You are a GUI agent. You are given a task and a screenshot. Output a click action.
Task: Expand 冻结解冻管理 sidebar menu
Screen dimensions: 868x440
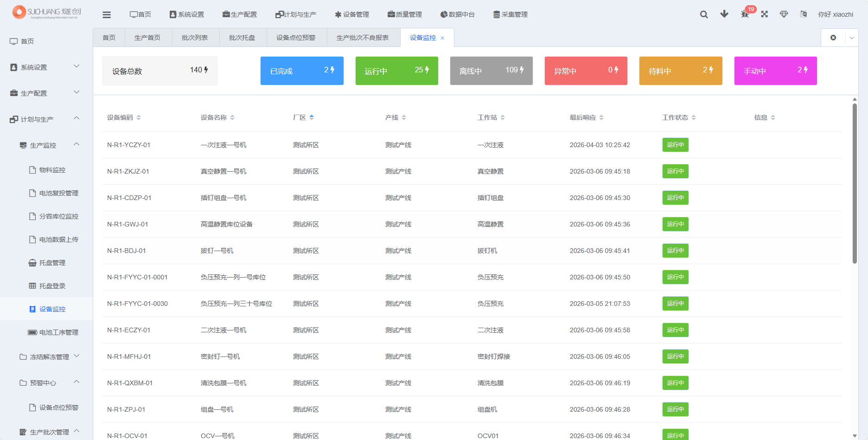pos(46,357)
